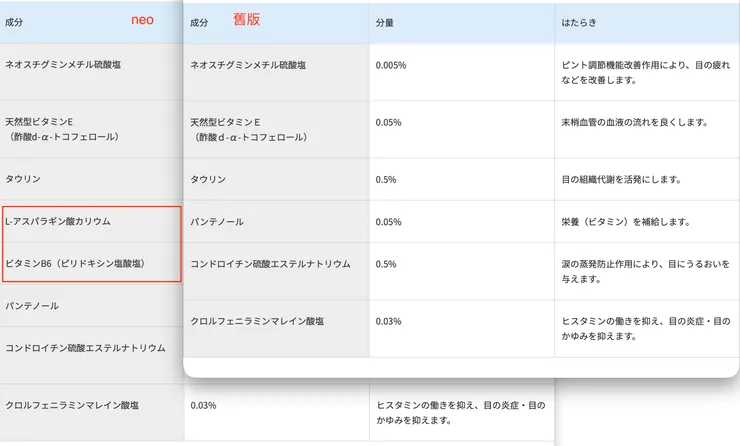The width and height of the screenshot is (740, 446).
Task: Click the red "neo" label
Action: pos(143,20)
